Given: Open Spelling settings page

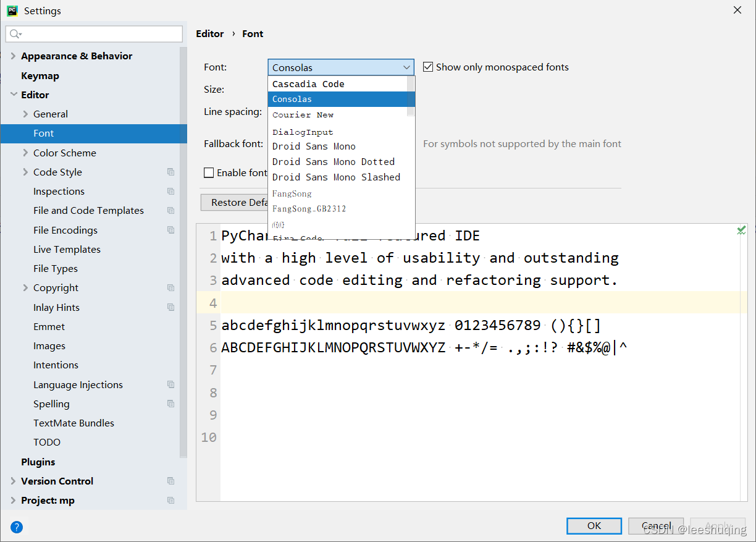Looking at the screenshot, I should (x=51, y=404).
